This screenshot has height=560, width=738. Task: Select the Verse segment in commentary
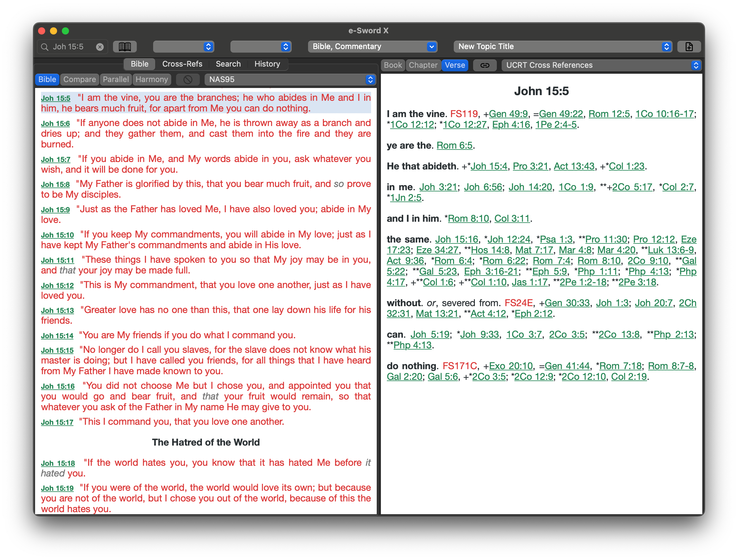tap(454, 65)
